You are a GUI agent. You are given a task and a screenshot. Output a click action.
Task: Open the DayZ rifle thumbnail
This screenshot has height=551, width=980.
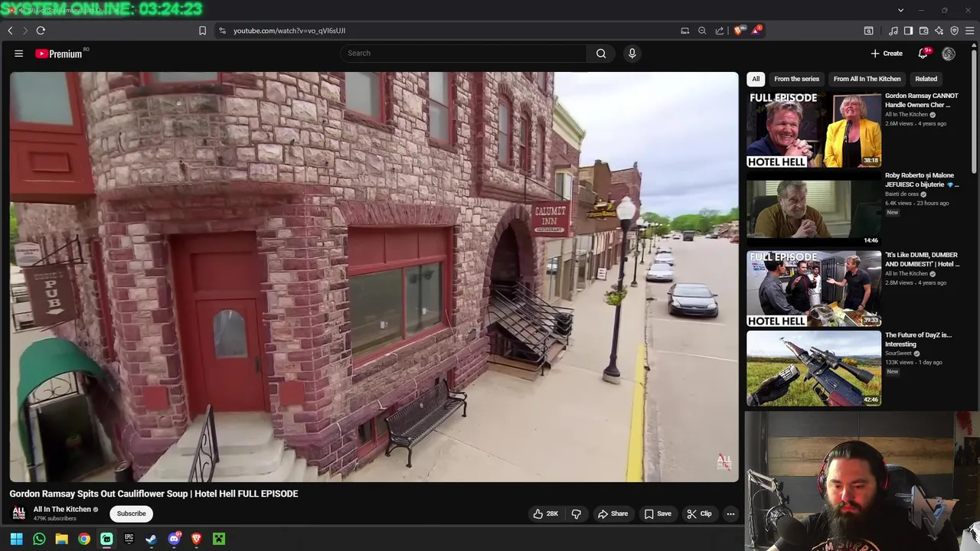click(814, 368)
